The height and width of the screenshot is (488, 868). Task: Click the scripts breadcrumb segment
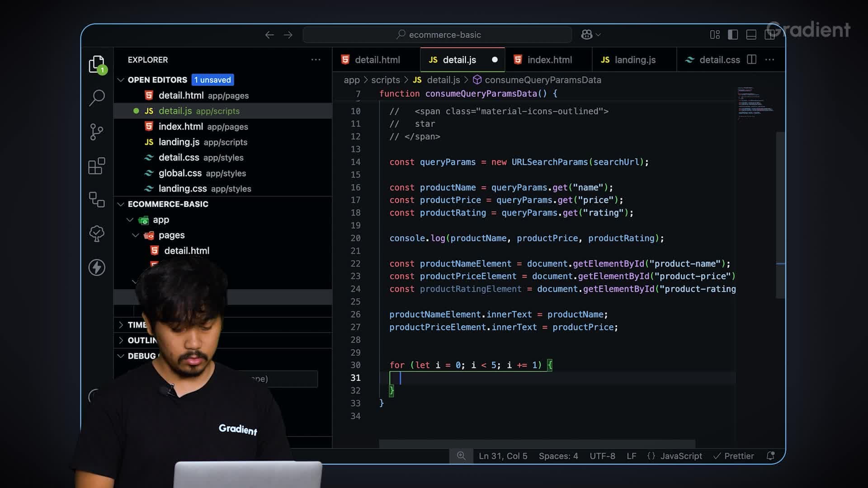pyautogui.click(x=385, y=80)
